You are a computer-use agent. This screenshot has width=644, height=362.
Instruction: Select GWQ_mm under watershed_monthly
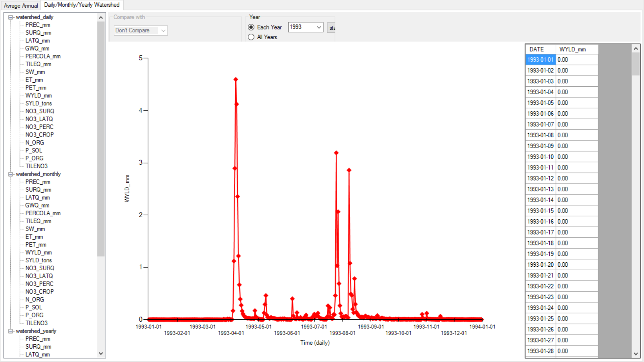(x=37, y=206)
